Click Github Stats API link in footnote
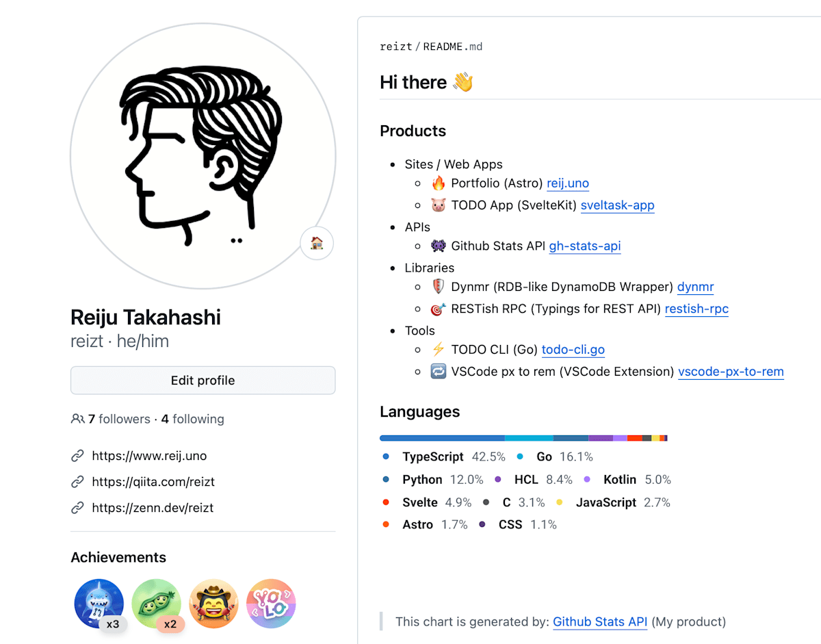The height and width of the screenshot is (644, 821). coord(599,621)
